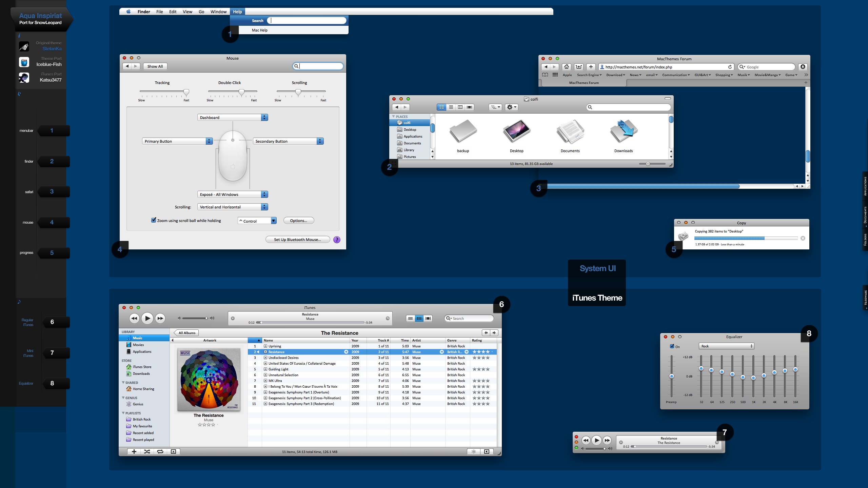This screenshot has width=868, height=488.
Task: Click the iTunes play button
Action: [147, 318]
